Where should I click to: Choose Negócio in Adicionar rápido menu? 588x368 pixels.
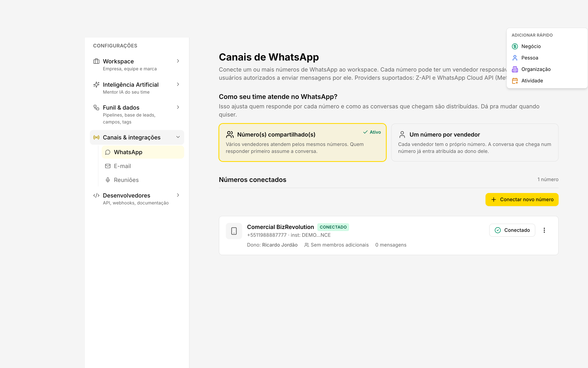tap(547, 46)
